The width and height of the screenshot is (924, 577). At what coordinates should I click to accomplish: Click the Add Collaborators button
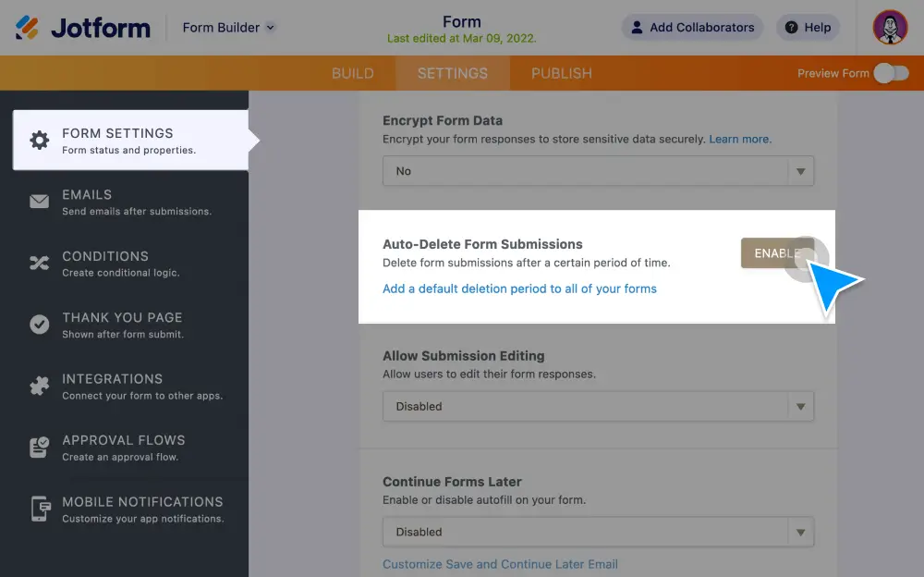692,28
